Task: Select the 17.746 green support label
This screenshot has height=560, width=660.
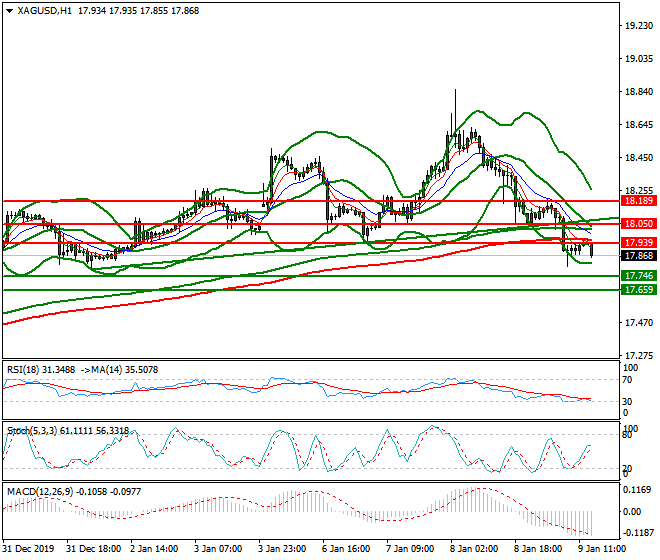Action: coord(639,276)
